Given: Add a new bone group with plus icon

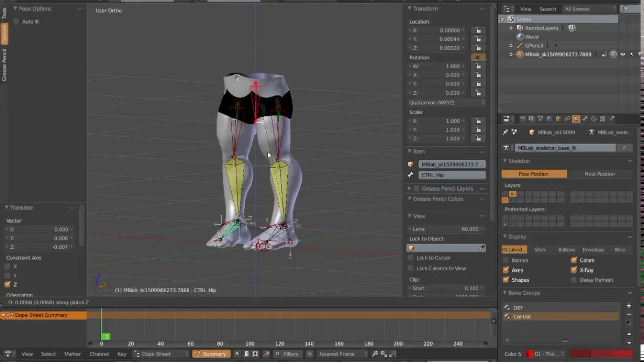Looking at the screenshot, I should click(x=629, y=306).
